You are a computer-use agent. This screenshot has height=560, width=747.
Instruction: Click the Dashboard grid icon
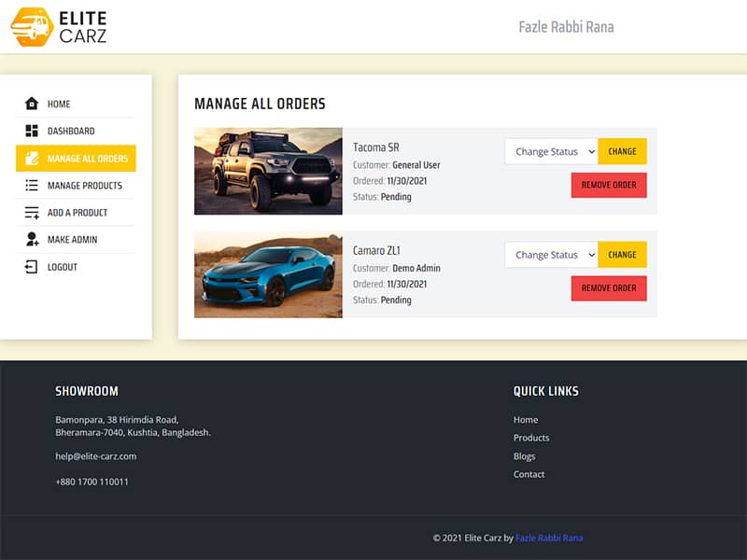tap(32, 131)
